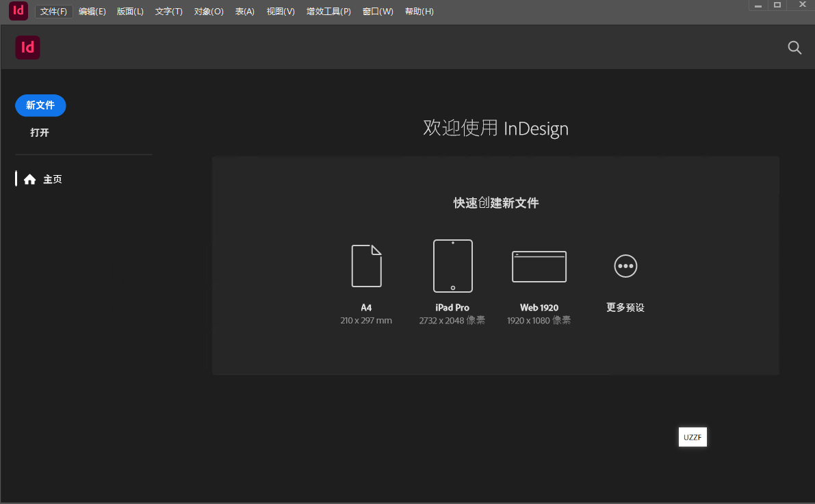Click the 更多预设 label
The image size is (815, 504).
pos(625,308)
